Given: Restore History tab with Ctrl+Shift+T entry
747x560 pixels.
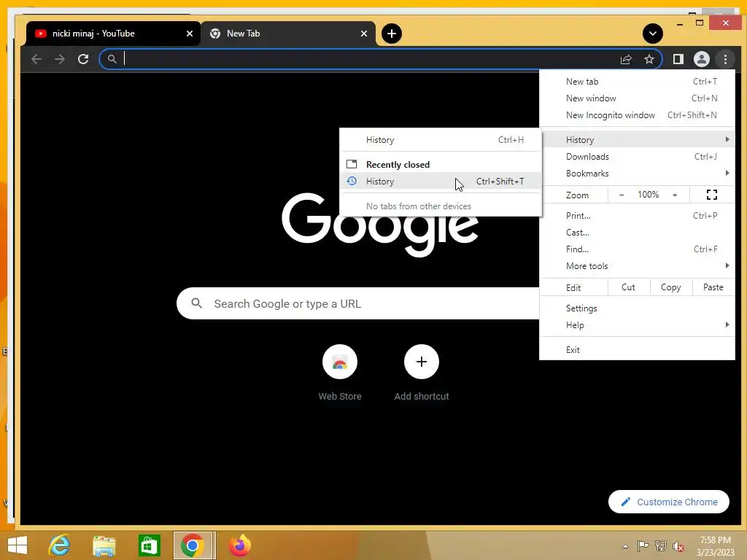Looking at the screenshot, I should point(440,181).
